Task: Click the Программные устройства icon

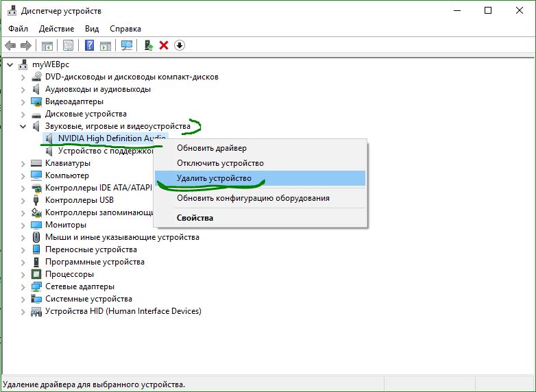Action: pos(36,262)
